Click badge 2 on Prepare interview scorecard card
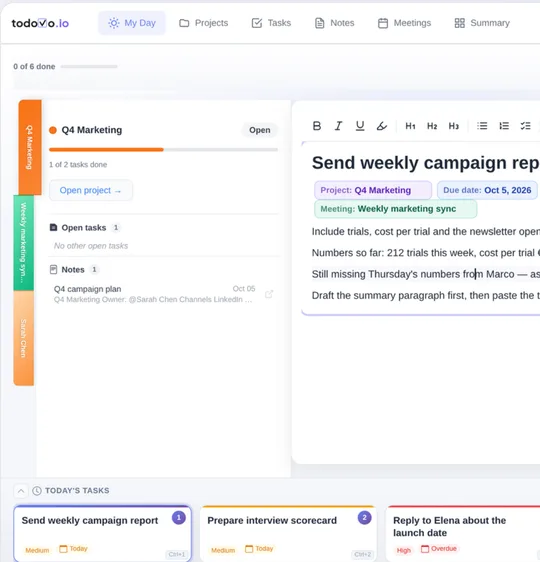This screenshot has width=540, height=562. [x=364, y=518]
